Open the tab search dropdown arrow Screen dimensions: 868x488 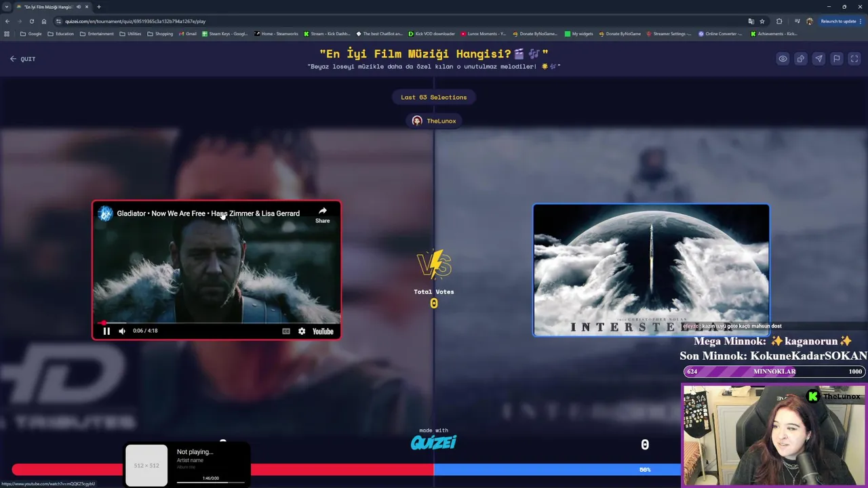coord(7,7)
